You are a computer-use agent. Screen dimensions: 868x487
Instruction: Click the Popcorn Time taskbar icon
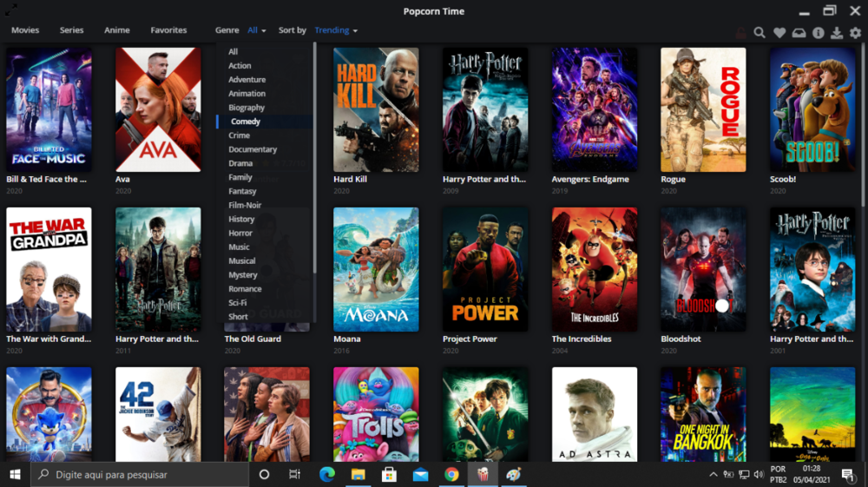pyautogui.click(x=483, y=474)
